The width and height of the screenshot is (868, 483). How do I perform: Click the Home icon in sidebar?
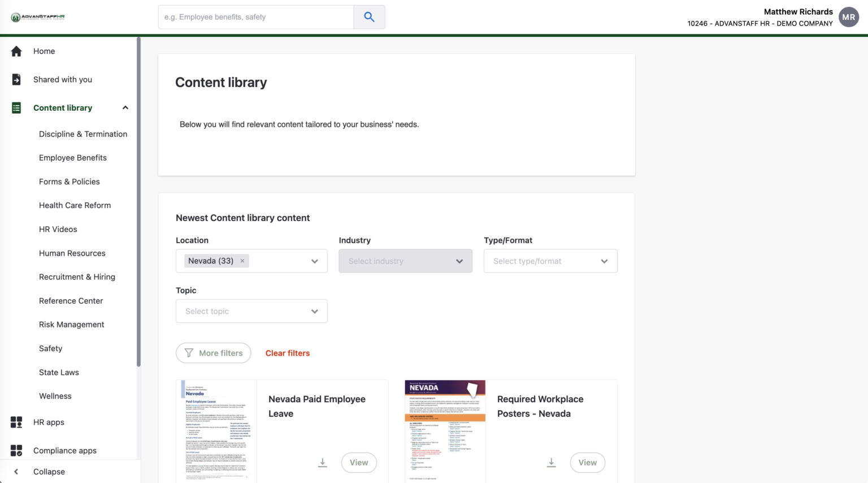tap(16, 51)
